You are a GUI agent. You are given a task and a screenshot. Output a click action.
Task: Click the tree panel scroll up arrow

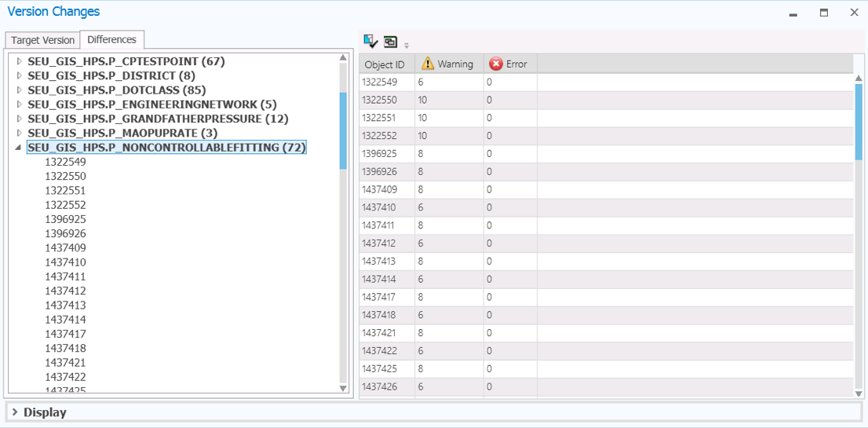point(343,57)
